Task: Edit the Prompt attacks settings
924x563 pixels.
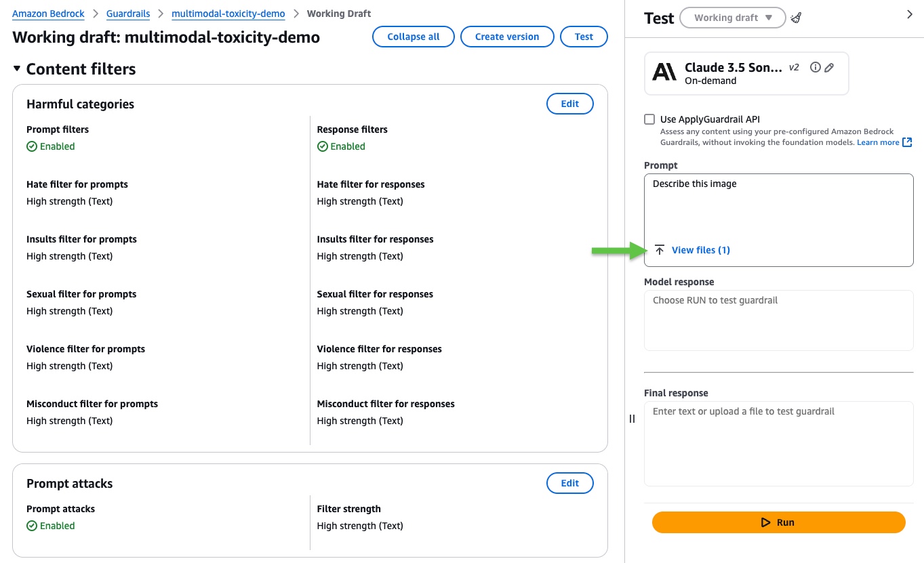Action: 569,483
